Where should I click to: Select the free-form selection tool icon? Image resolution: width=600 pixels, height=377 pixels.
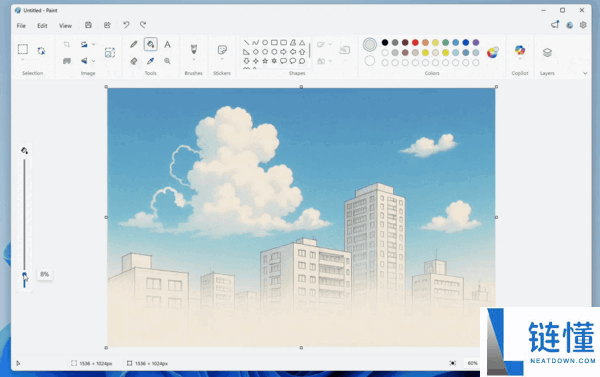(x=41, y=51)
